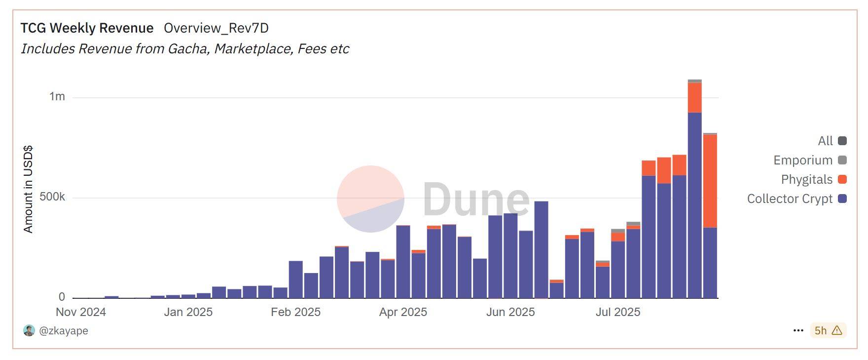Click the 1m y-axis label
This screenshot has height=360, width=868.
pos(57,96)
